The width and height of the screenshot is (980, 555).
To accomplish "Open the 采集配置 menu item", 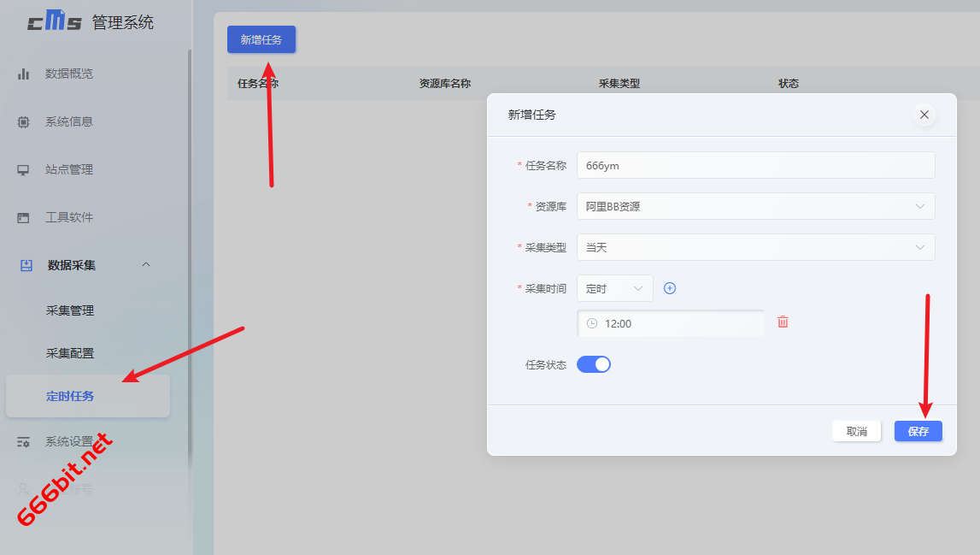I will pyautogui.click(x=70, y=353).
